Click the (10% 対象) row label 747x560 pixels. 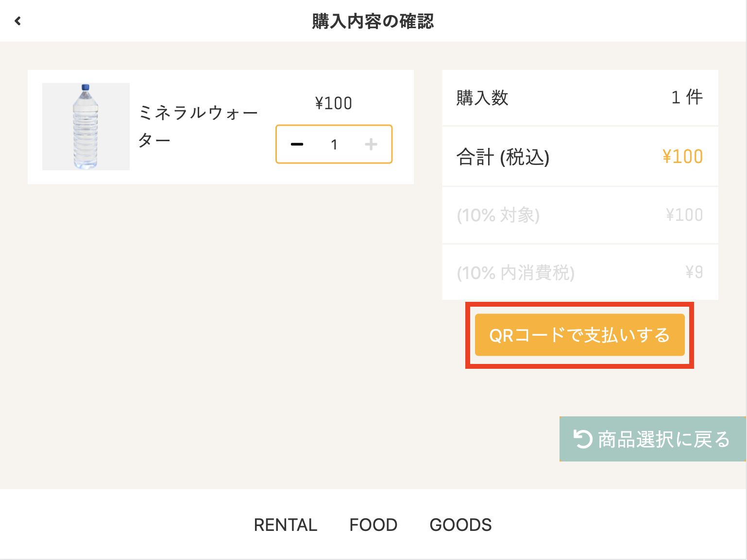click(498, 215)
